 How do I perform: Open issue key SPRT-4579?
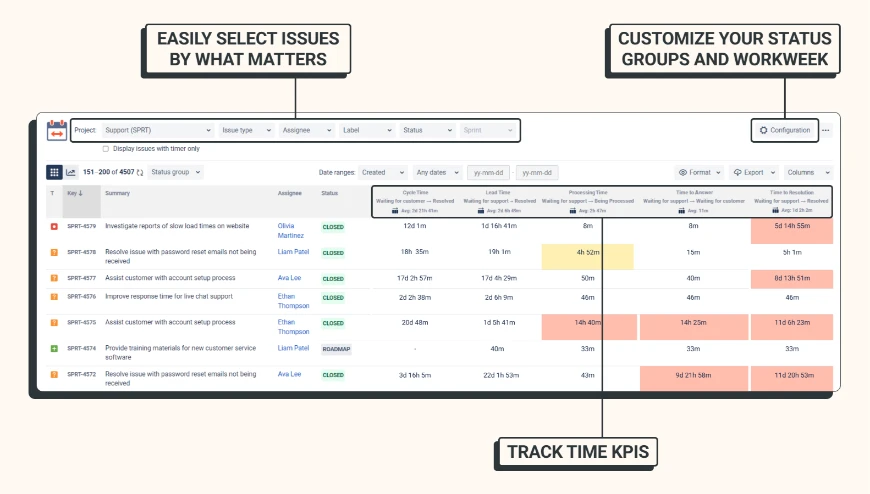tap(82, 226)
